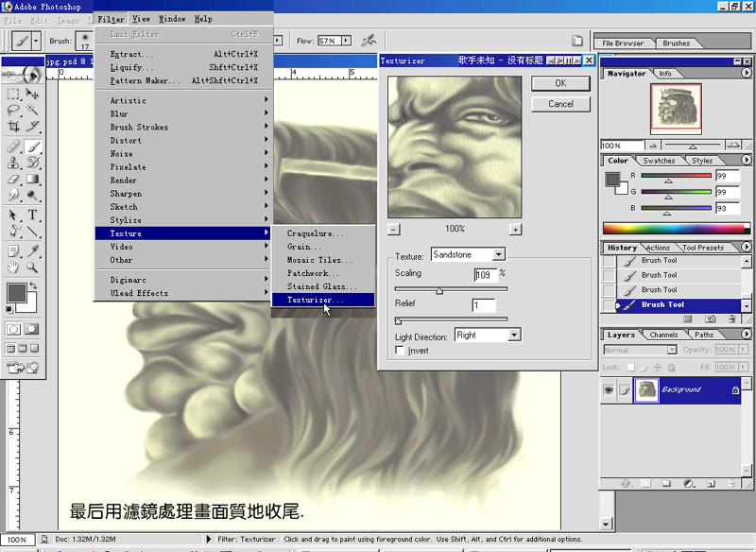The width and height of the screenshot is (756, 552).
Task: Select the Clone Stamp tool
Action: (x=13, y=163)
